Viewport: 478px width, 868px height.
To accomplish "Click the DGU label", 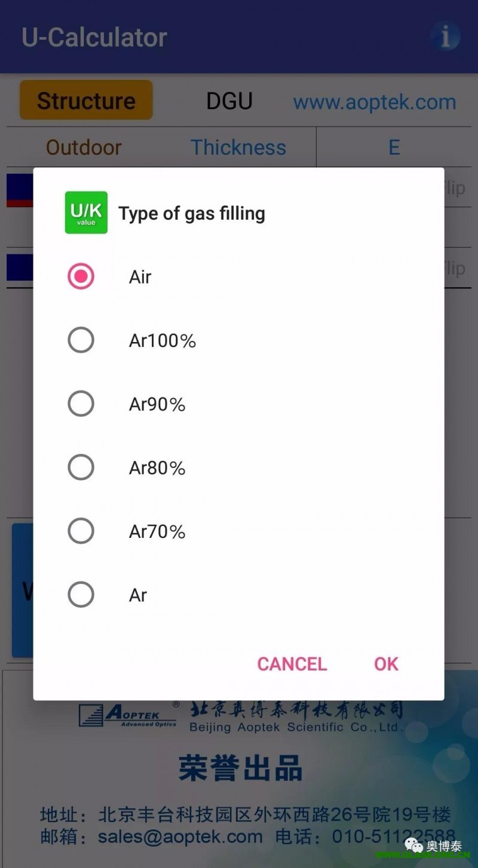I will pos(229,101).
